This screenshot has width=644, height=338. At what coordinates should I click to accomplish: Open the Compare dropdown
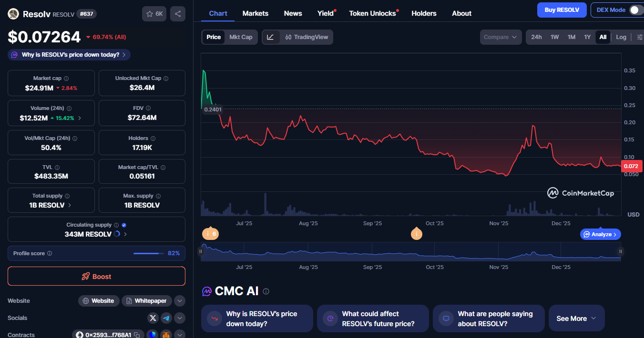click(x=501, y=37)
